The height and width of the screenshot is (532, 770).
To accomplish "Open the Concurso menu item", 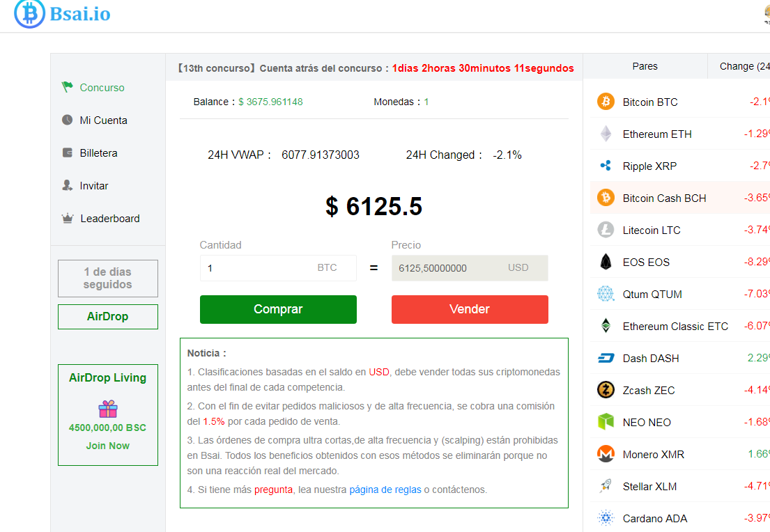I will click(102, 87).
